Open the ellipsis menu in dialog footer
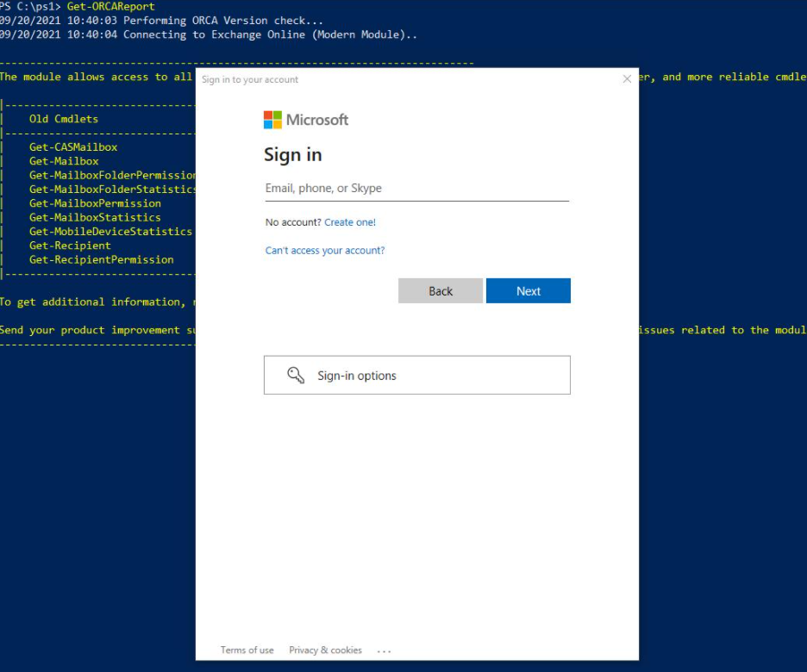Viewport: 807px width, 672px height. coord(384,650)
